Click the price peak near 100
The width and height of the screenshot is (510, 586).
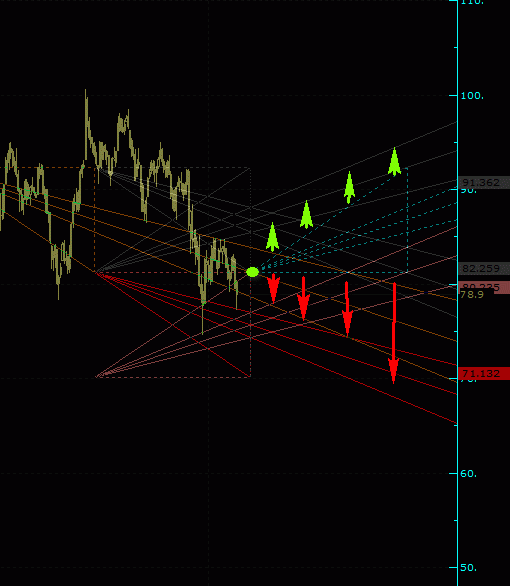(x=86, y=92)
